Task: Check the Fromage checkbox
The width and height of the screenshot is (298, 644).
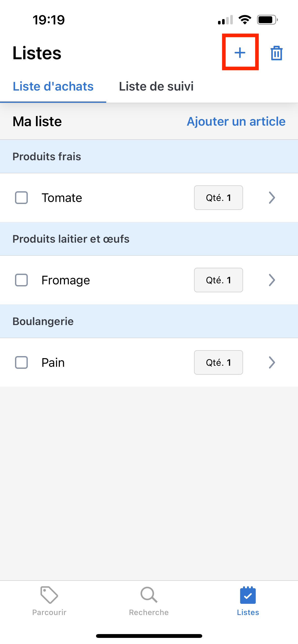Action: click(x=21, y=280)
